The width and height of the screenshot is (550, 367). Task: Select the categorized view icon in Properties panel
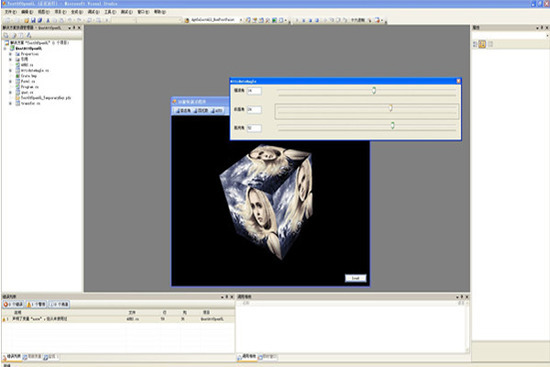tap(475, 44)
